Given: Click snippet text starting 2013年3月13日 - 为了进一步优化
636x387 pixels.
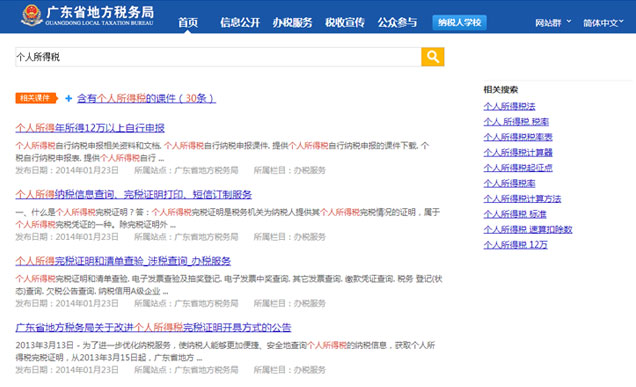Looking at the screenshot, I should [x=225, y=351].
